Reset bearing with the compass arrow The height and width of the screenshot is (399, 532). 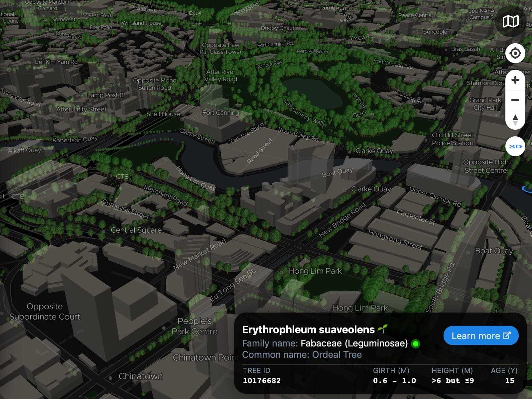click(x=515, y=120)
